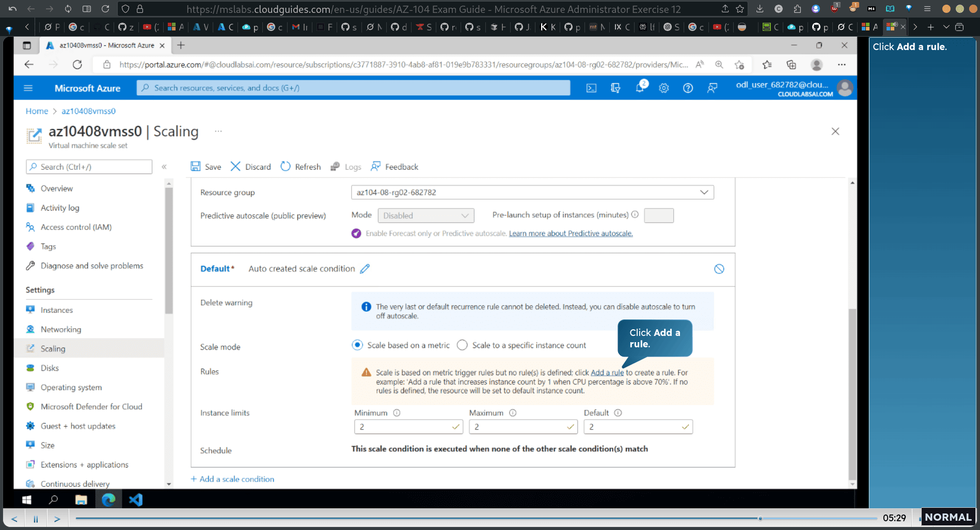Viewport: 980px width, 530px height.
Task: Click the blade close X button
Action: [x=835, y=131]
